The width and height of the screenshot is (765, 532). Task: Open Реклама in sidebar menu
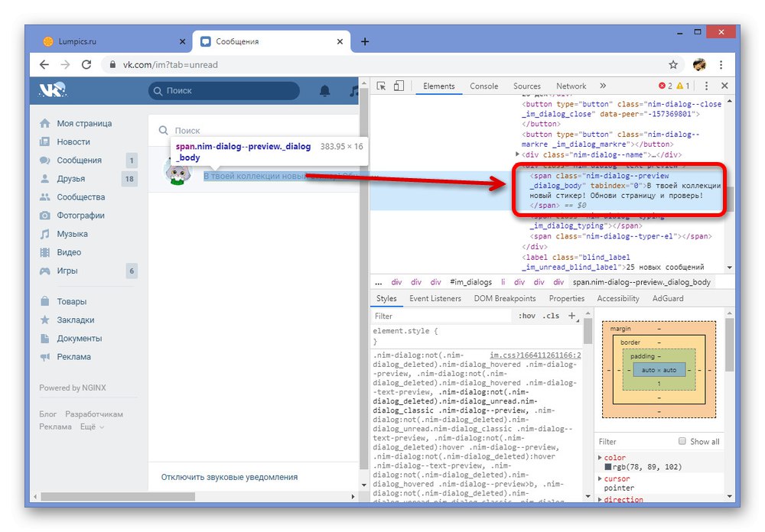coord(73,356)
